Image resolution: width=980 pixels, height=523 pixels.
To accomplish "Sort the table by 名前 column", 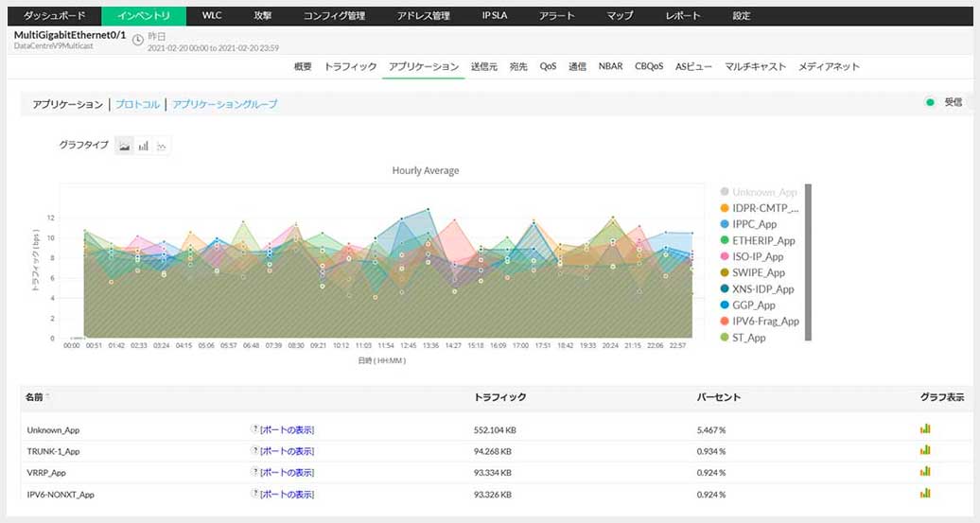I will pyautogui.click(x=35, y=397).
